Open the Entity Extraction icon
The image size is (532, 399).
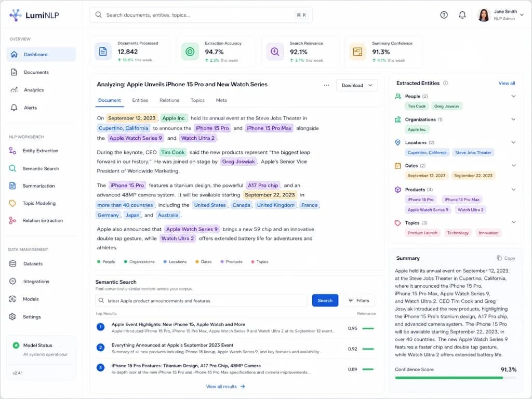tap(12, 151)
